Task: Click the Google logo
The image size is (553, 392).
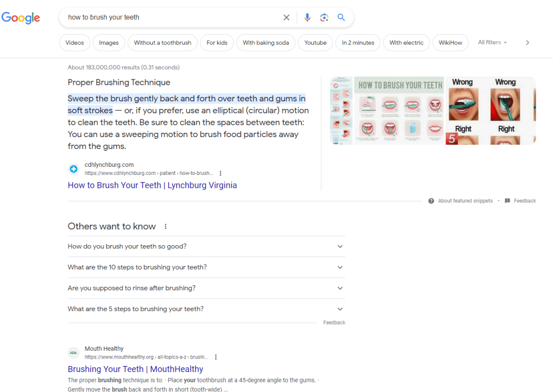Action: (21, 18)
